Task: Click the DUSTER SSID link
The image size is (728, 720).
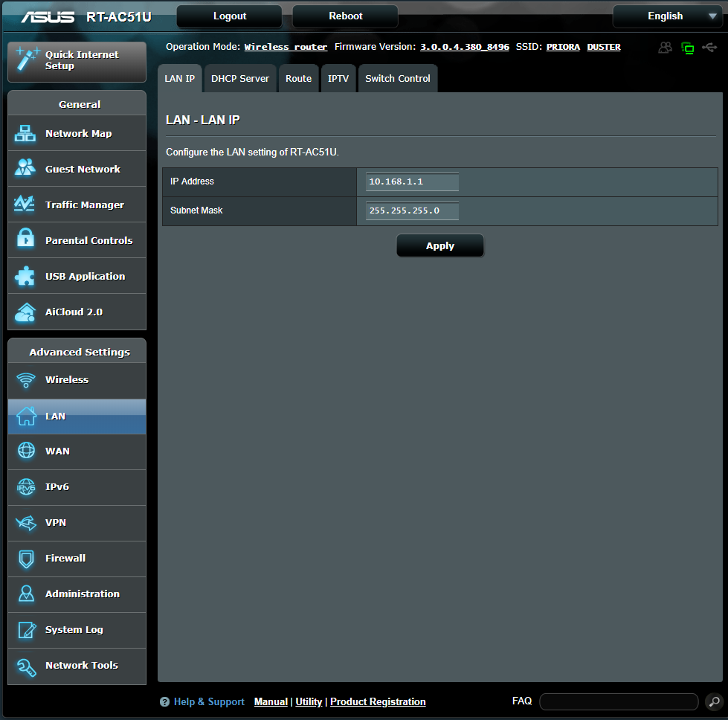Action: click(604, 47)
